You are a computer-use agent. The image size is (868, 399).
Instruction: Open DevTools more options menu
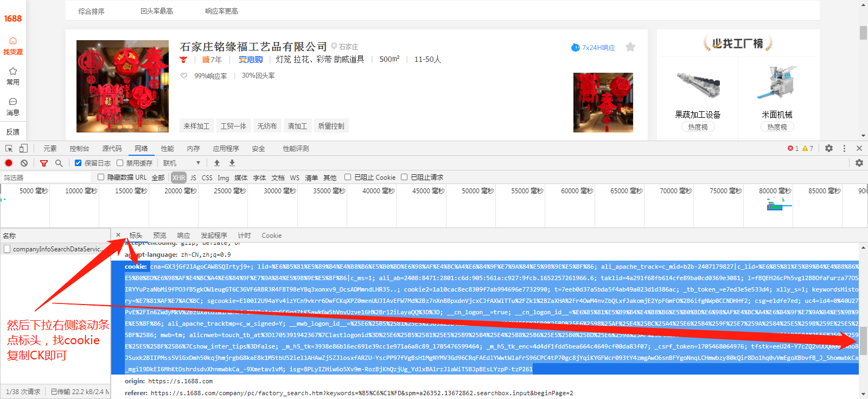844,148
